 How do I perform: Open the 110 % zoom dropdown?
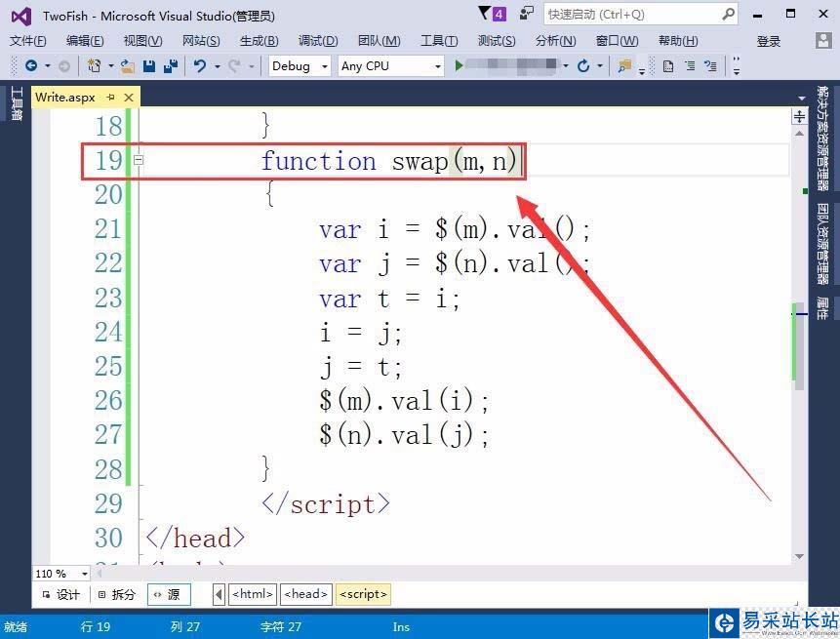[x=61, y=574]
